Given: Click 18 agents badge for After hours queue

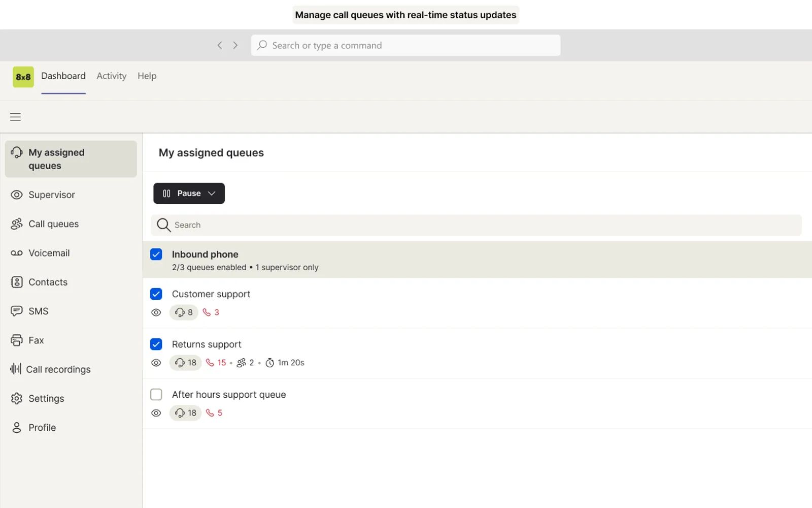Looking at the screenshot, I should coord(185,413).
